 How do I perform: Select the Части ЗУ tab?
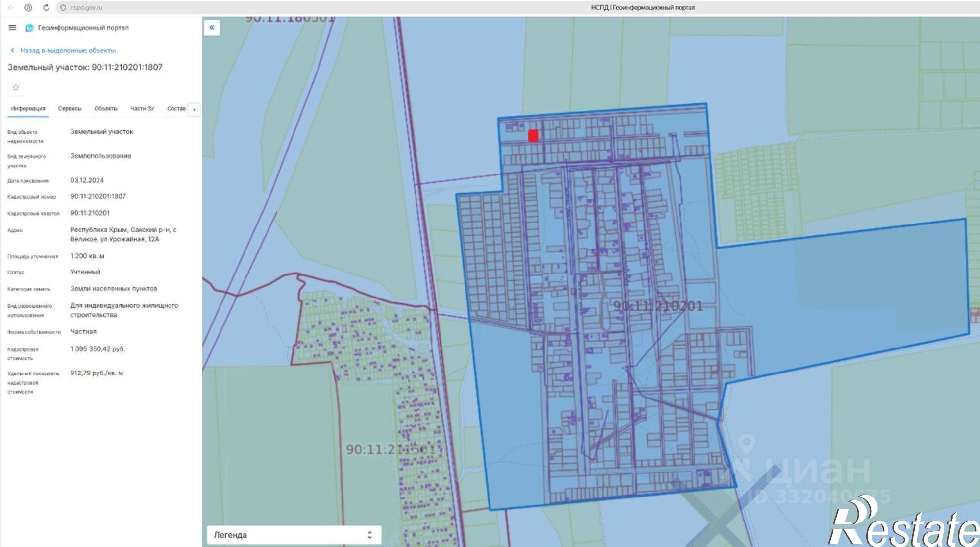point(142,109)
